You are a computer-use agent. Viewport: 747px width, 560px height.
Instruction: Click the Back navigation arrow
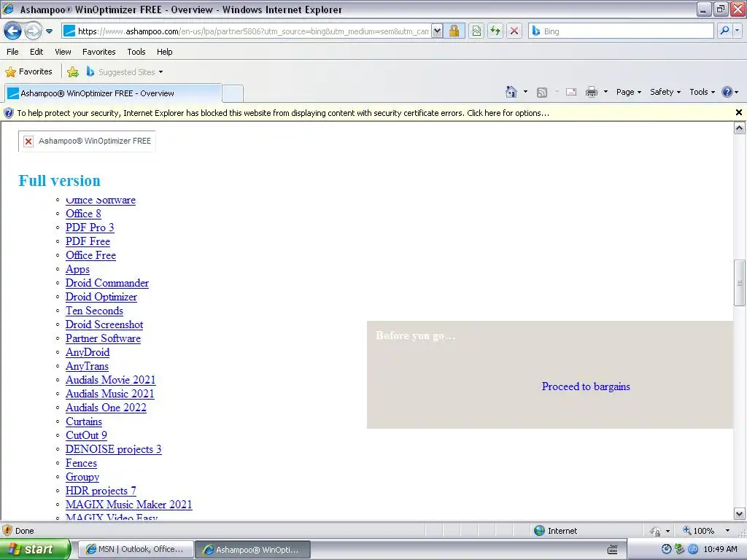(13, 31)
